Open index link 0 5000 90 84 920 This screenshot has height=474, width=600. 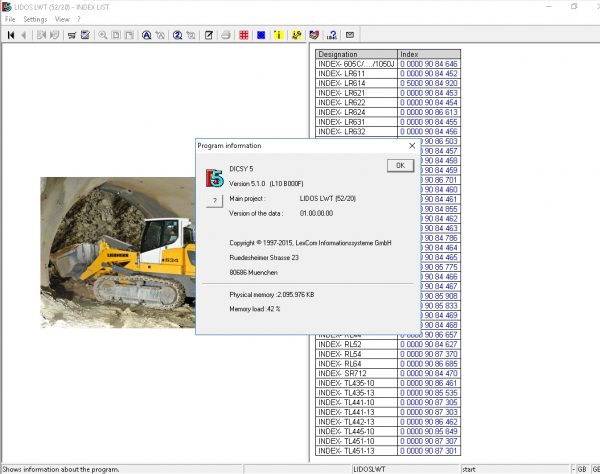click(429, 83)
